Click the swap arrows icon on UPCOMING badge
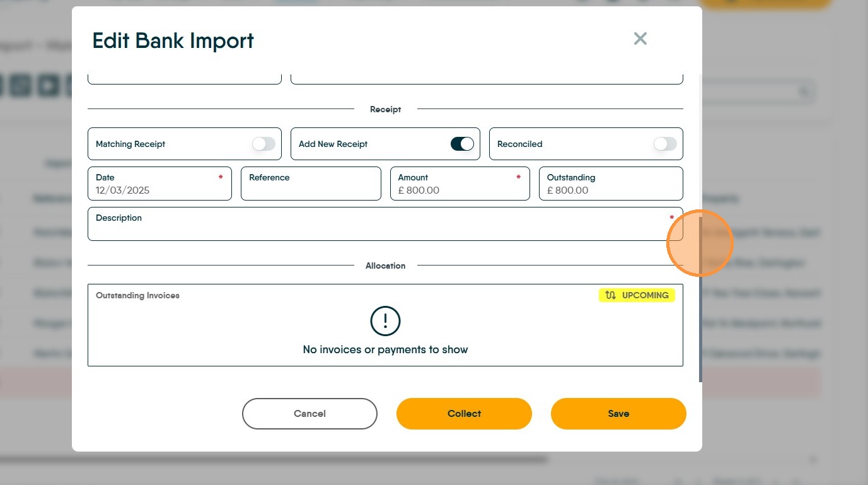Viewport: 868px width, 485px height. [x=610, y=295]
